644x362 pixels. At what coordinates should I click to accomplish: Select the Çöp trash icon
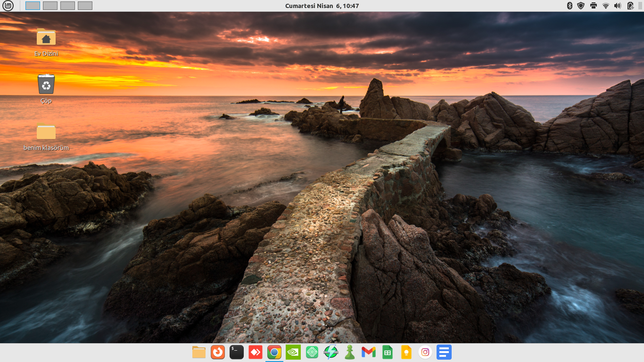tap(46, 85)
